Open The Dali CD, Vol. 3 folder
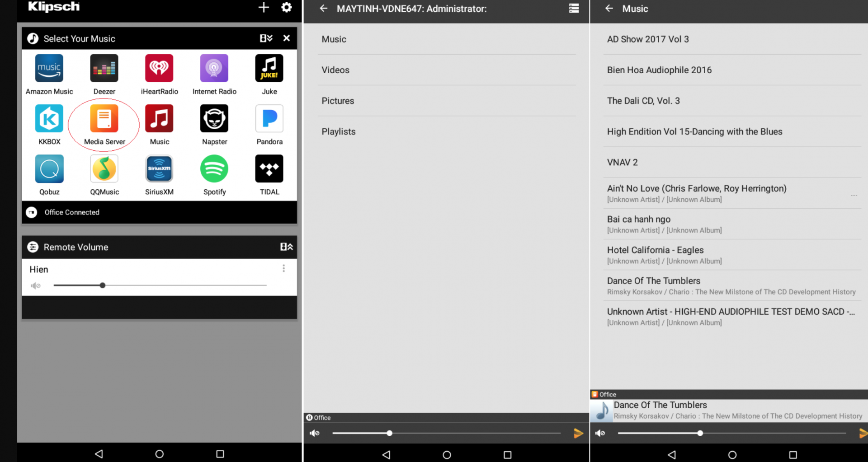 (x=732, y=101)
